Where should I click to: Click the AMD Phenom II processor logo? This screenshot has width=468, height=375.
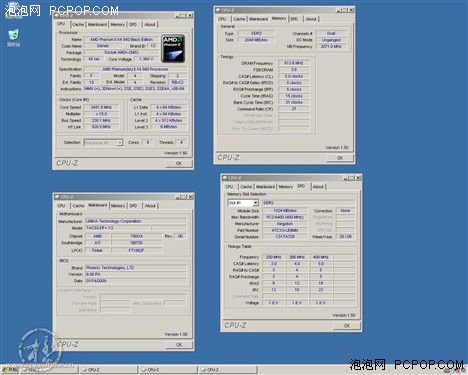tap(173, 48)
